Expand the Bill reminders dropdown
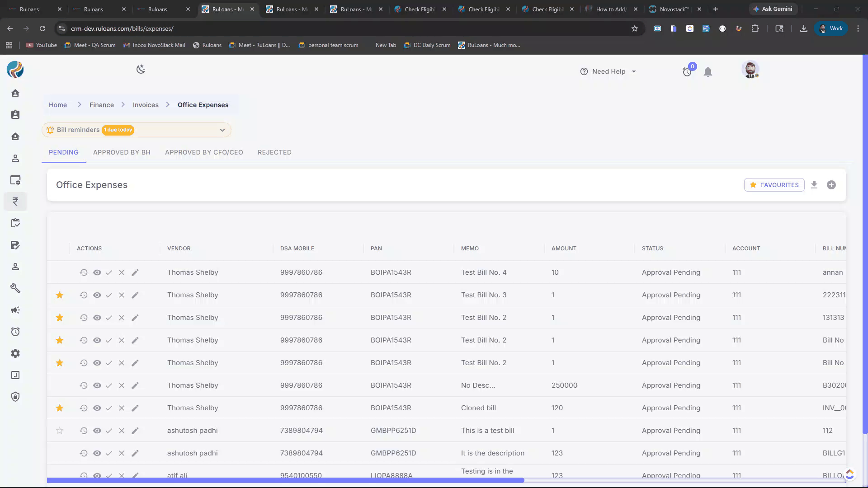 point(222,130)
